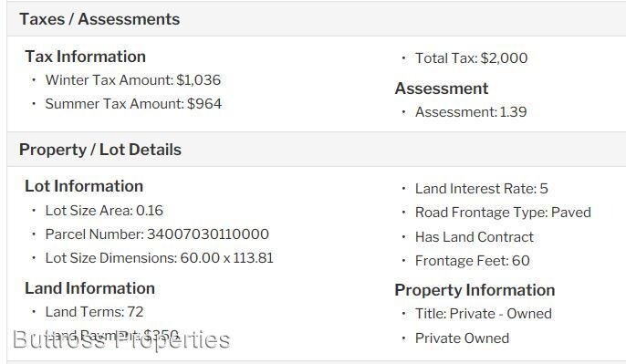The width and height of the screenshot is (626, 364).
Task: Select Lot Size Area 0.16 entry
Action: click(104, 211)
